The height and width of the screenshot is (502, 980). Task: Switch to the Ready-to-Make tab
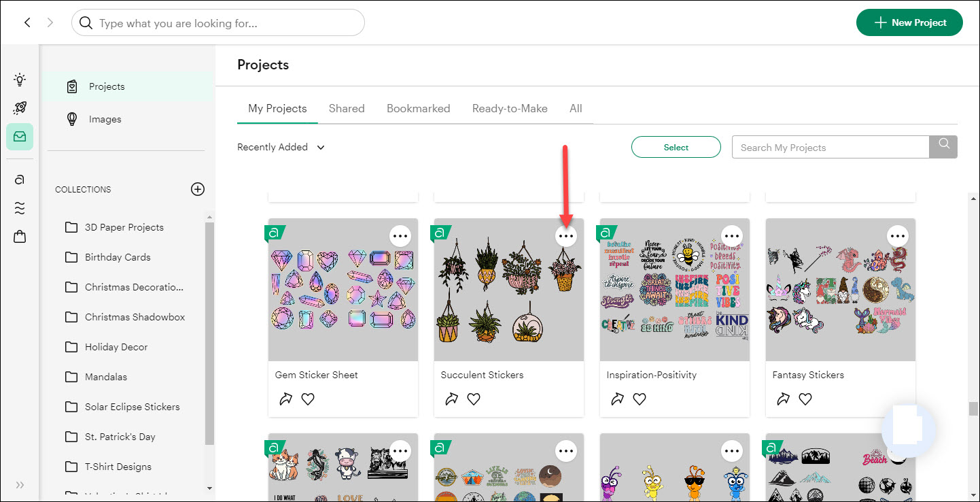(x=510, y=108)
